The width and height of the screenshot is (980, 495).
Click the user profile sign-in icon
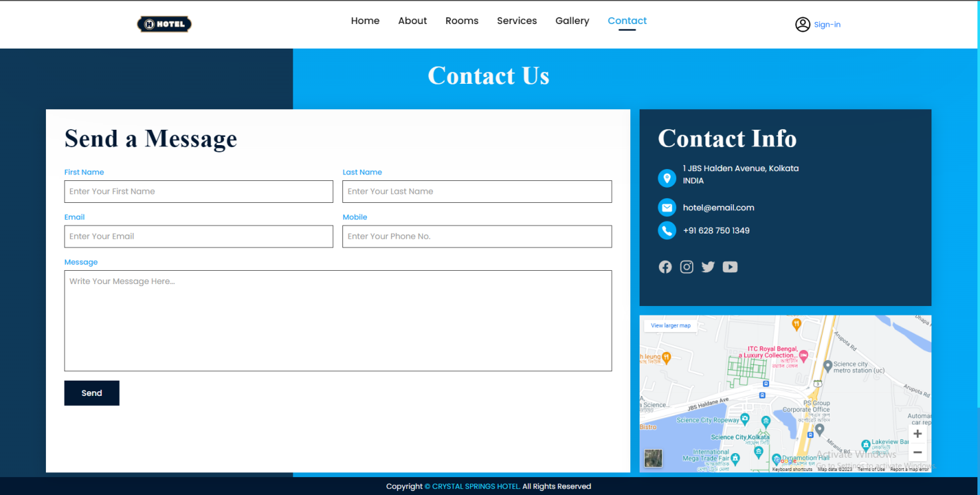[x=802, y=25]
